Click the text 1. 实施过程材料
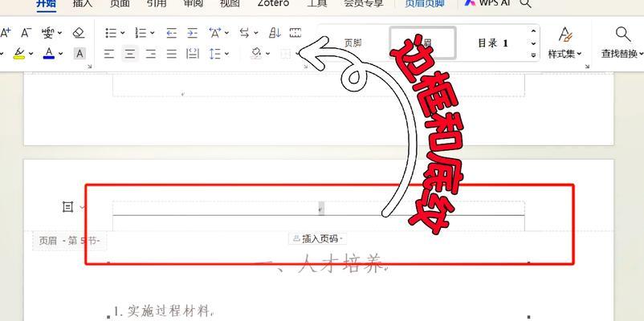644x321 pixels. pyautogui.click(x=163, y=311)
